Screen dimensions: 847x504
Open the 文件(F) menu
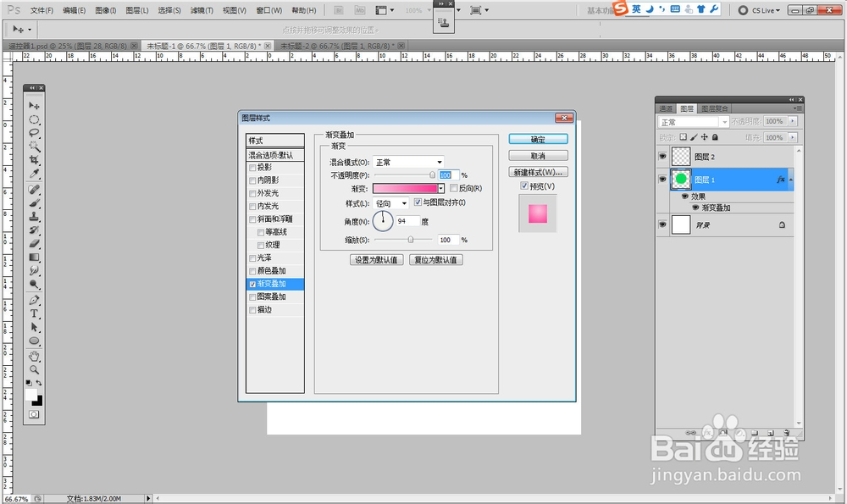pos(42,10)
